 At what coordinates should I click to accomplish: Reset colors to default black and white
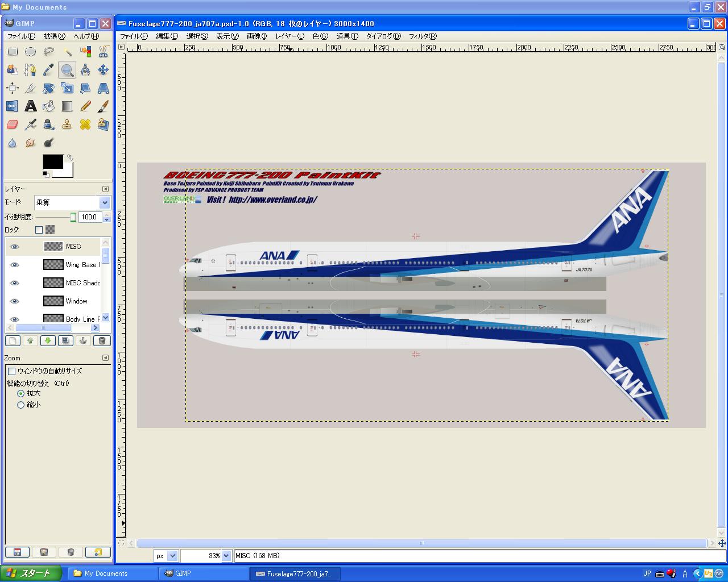coord(46,174)
